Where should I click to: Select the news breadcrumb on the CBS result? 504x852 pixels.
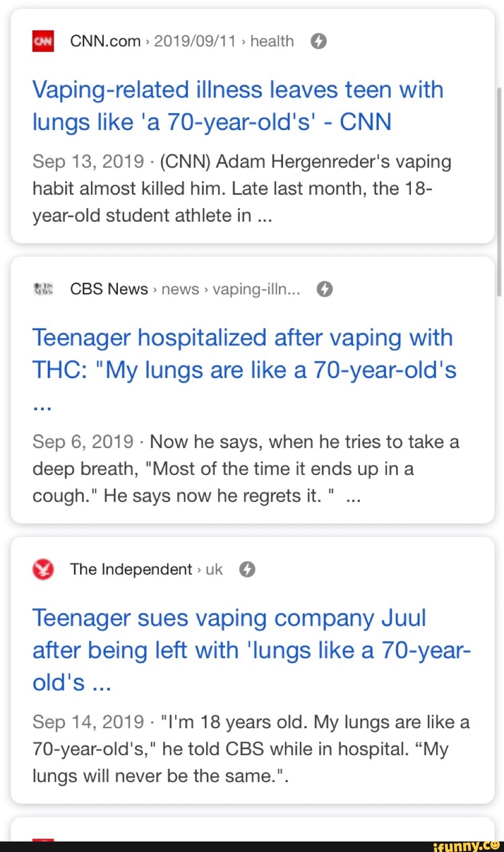pos(179,289)
